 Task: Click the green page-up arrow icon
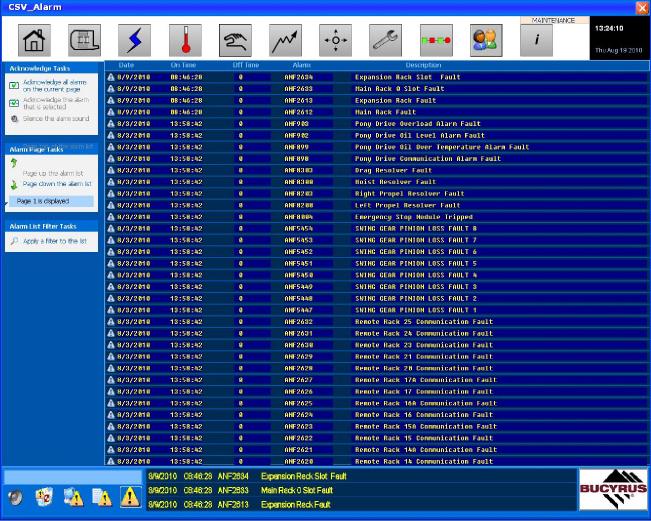pos(14,163)
